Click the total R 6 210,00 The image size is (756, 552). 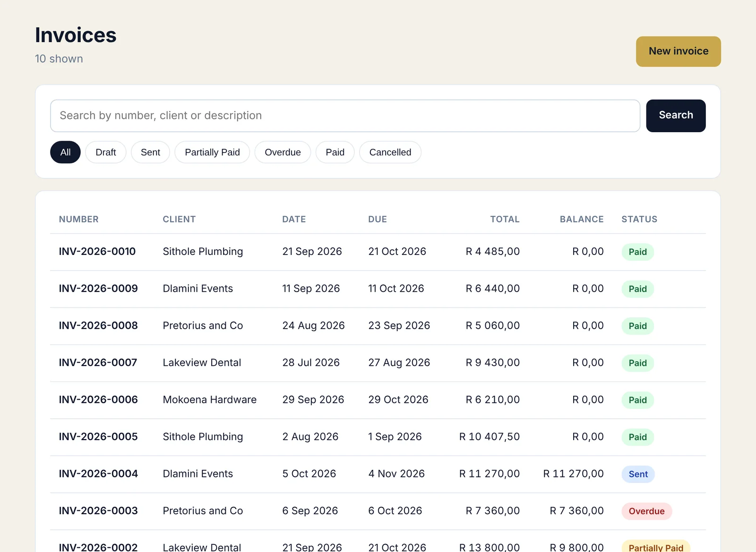tap(492, 400)
